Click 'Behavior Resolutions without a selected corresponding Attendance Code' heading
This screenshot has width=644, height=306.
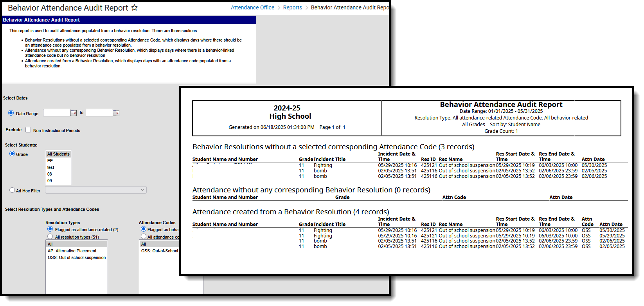click(333, 147)
